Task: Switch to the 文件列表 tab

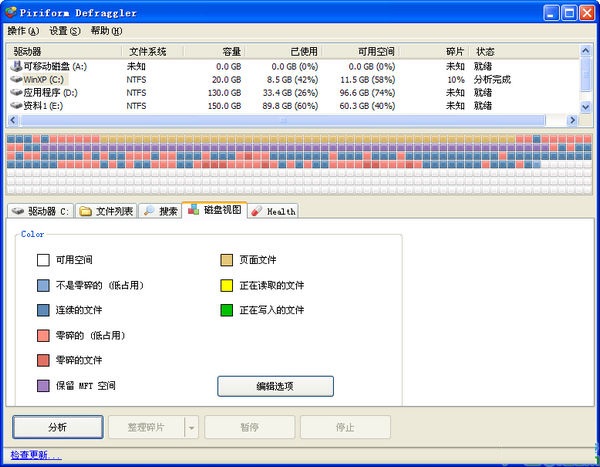Action: [106, 211]
